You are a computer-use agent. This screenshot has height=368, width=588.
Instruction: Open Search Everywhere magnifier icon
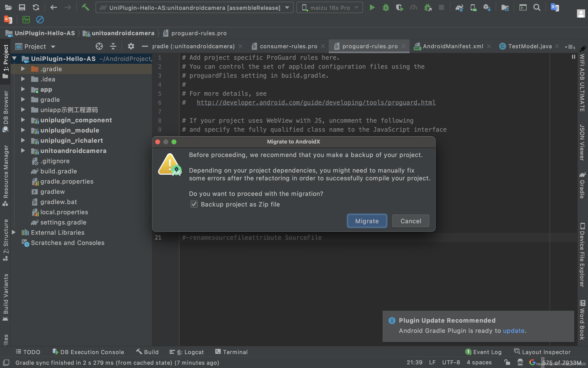pos(537,8)
